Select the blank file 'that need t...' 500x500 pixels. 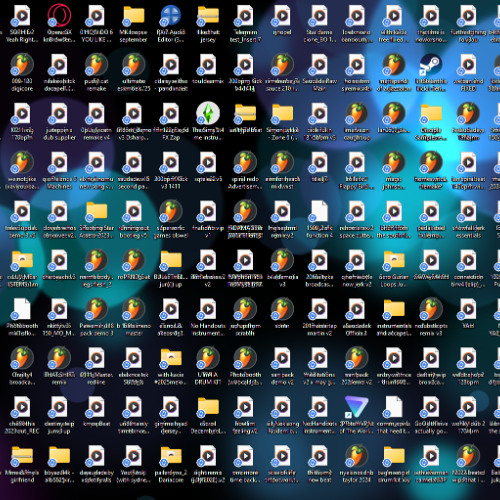point(394,407)
